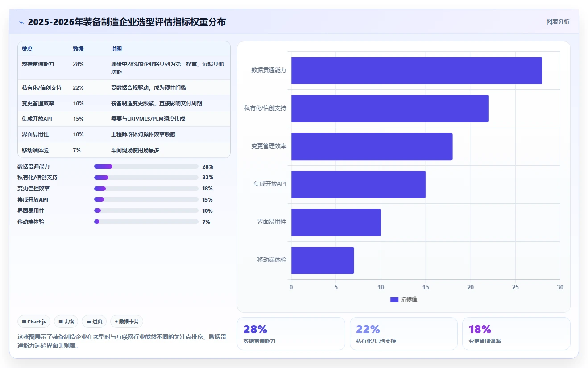The height and width of the screenshot is (368, 588).
Task: Click the 移动端体验 progress bar
Action: (146, 222)
